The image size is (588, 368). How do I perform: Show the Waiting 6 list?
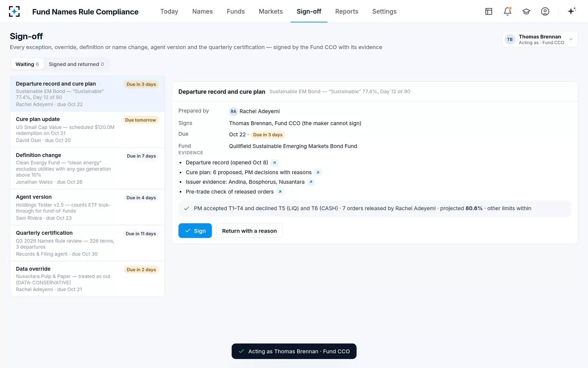[27, 64]
